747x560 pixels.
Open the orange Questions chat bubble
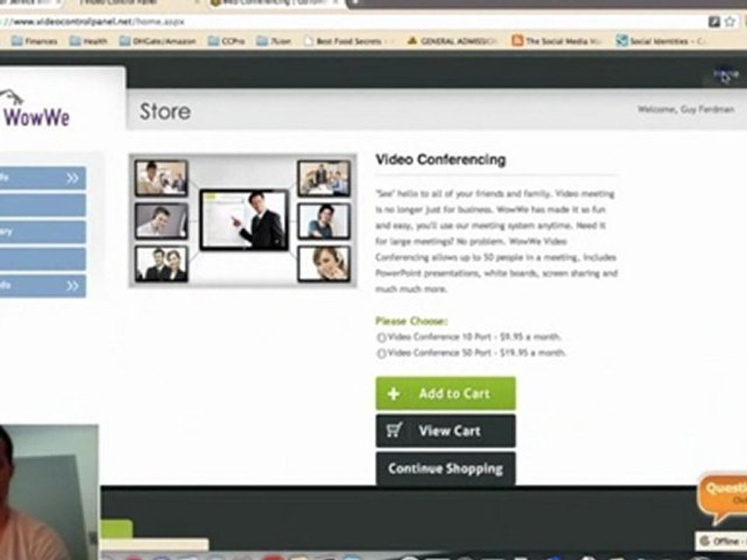point(722,498)
